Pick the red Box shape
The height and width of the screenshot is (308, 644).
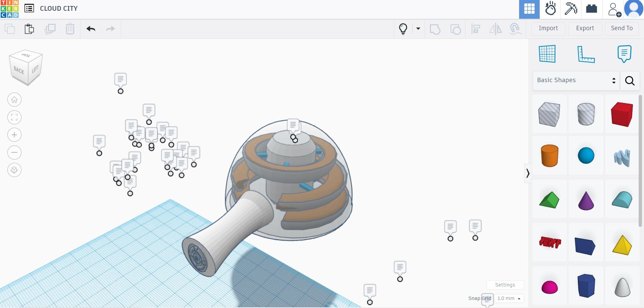tap(622, 114)
